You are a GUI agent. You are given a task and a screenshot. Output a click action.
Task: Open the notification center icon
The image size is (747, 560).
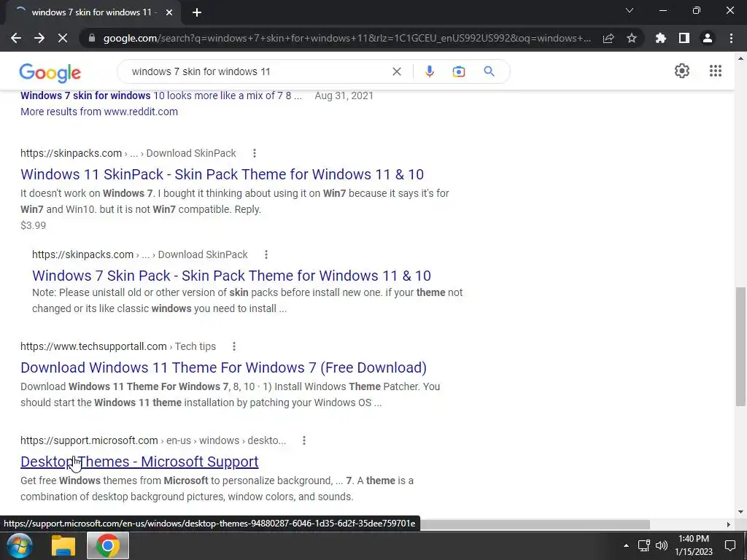coord(729,545)
